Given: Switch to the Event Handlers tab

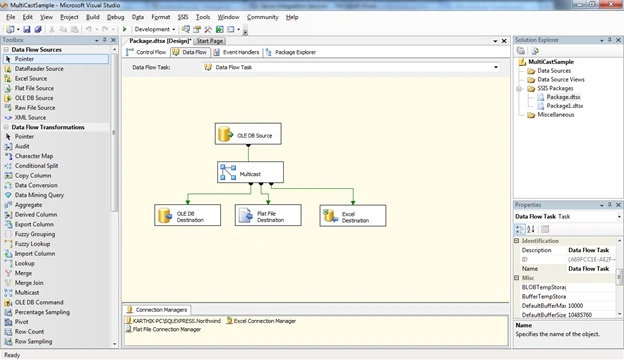Looking at the screenshot, I should pyautogui.click(x=236, y=52).
